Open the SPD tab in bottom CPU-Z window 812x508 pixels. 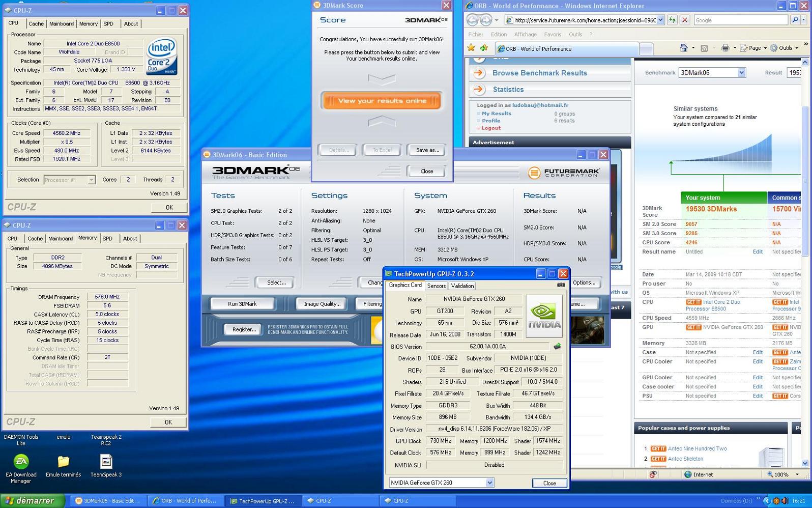click(107, 238)
